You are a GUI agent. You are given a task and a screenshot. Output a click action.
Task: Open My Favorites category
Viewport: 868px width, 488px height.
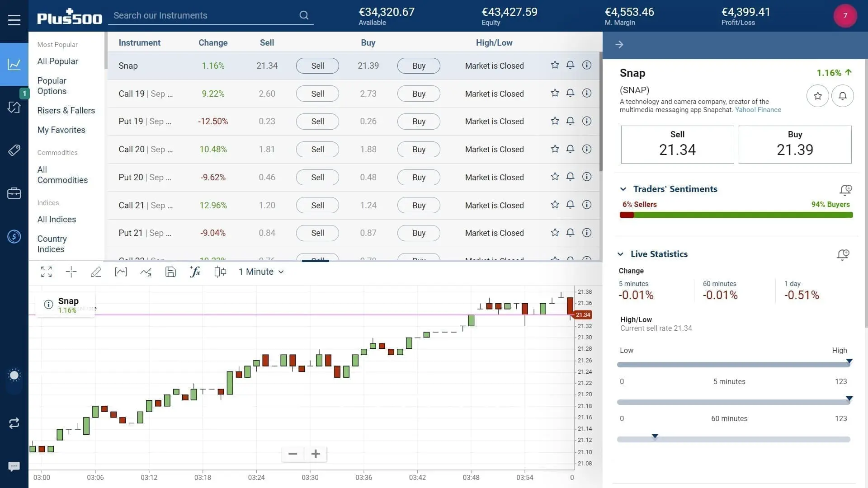[x=61, y=130]
